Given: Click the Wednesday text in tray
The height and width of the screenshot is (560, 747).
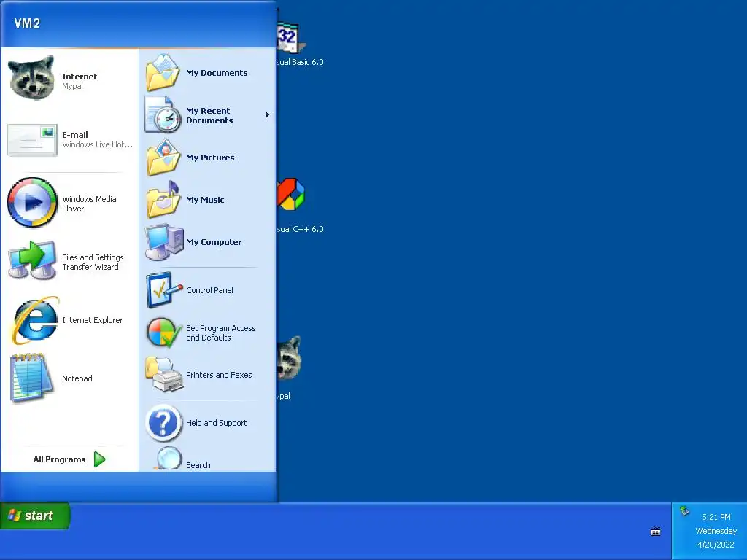Looking at the screenshot, I should click(x=716, y=531).
